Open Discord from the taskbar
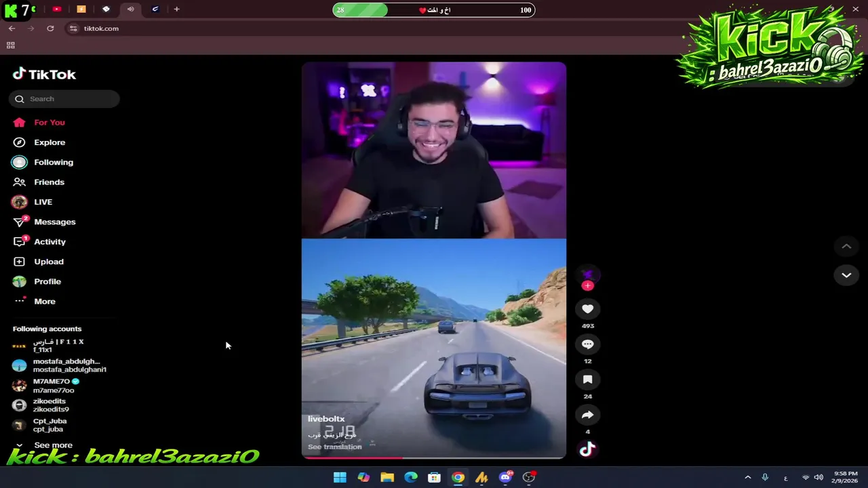 [x=505, y=478]
